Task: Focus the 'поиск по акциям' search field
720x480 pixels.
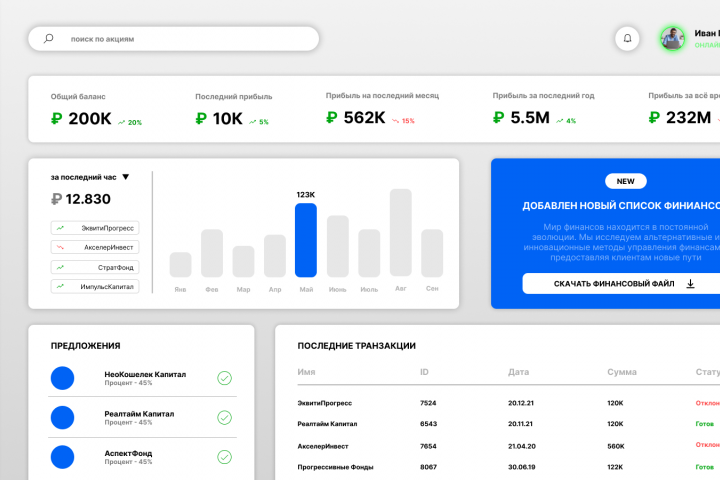Action: pos(174,39)
